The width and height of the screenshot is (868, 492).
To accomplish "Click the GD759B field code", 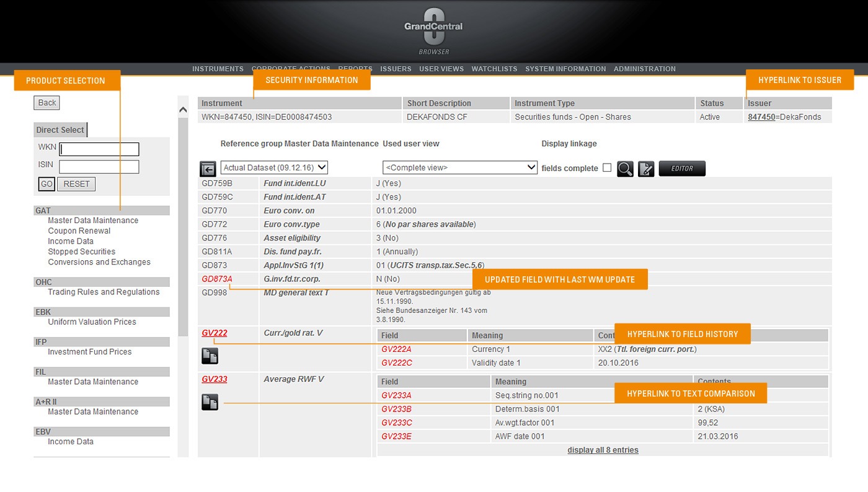I will (217, 183).
